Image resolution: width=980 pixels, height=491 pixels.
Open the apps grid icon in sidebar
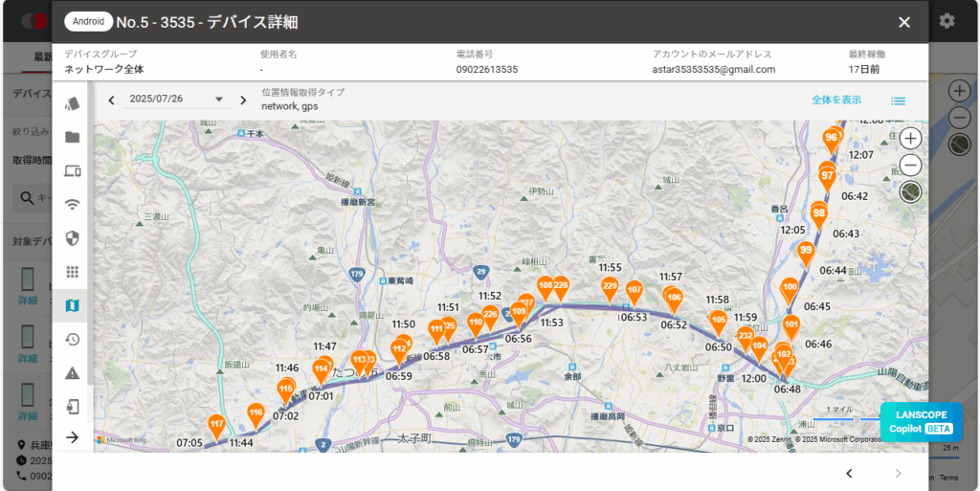[x=72, y=272]
